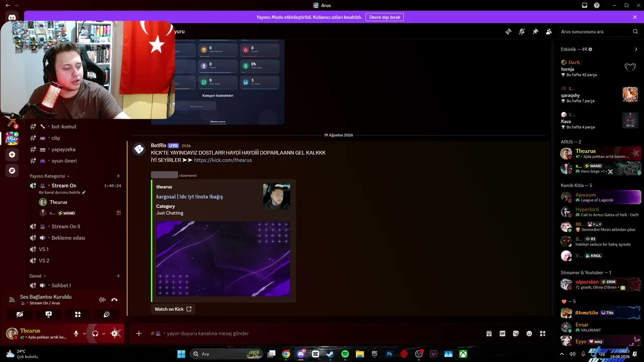Open the soundboard in voice panel
This screenshot has width=644, height=362.
107,314
